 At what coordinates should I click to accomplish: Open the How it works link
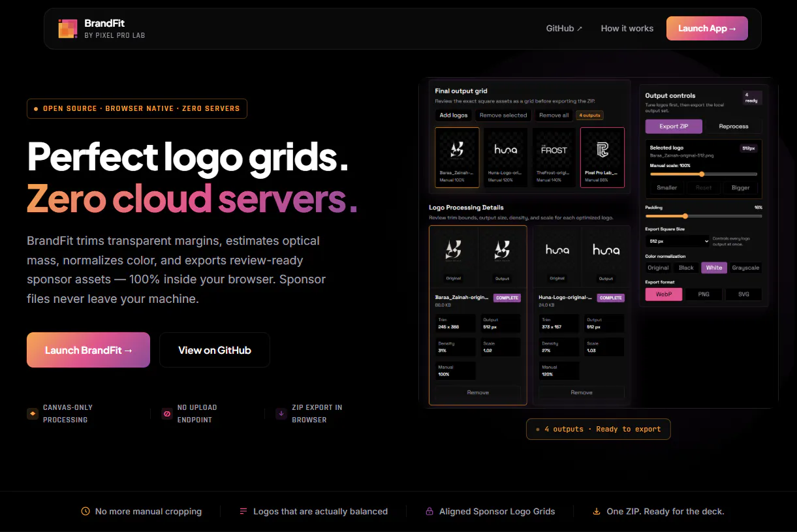tap(627, 28)
